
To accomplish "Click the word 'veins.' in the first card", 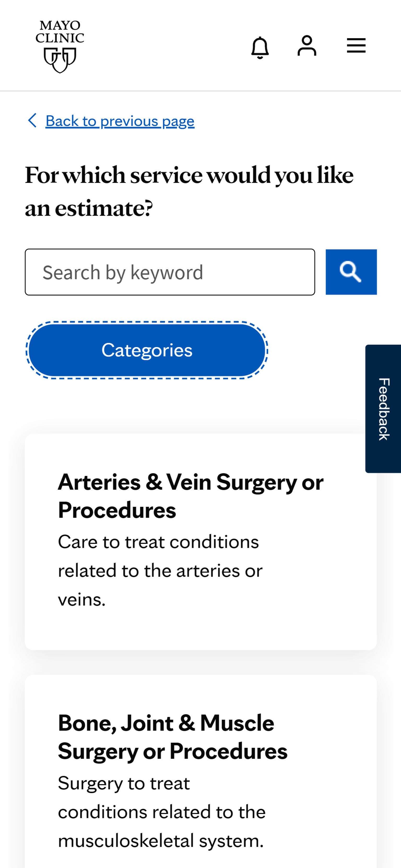I will 82,600.
